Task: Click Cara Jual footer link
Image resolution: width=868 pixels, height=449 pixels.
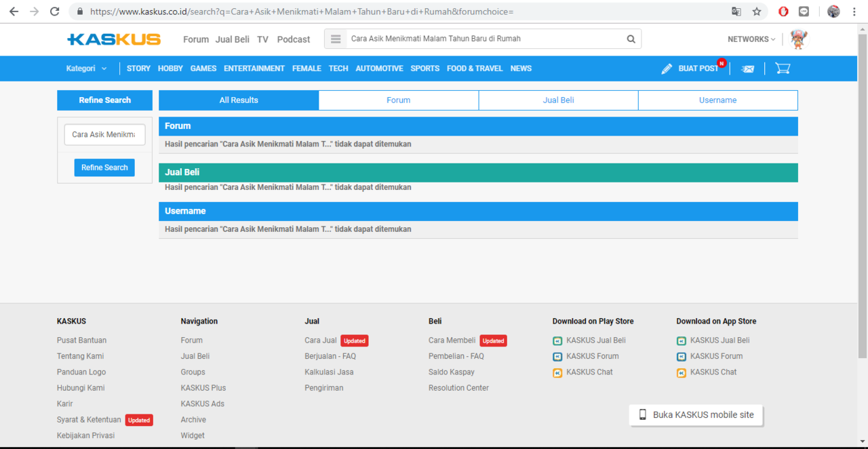Action: 321,340
